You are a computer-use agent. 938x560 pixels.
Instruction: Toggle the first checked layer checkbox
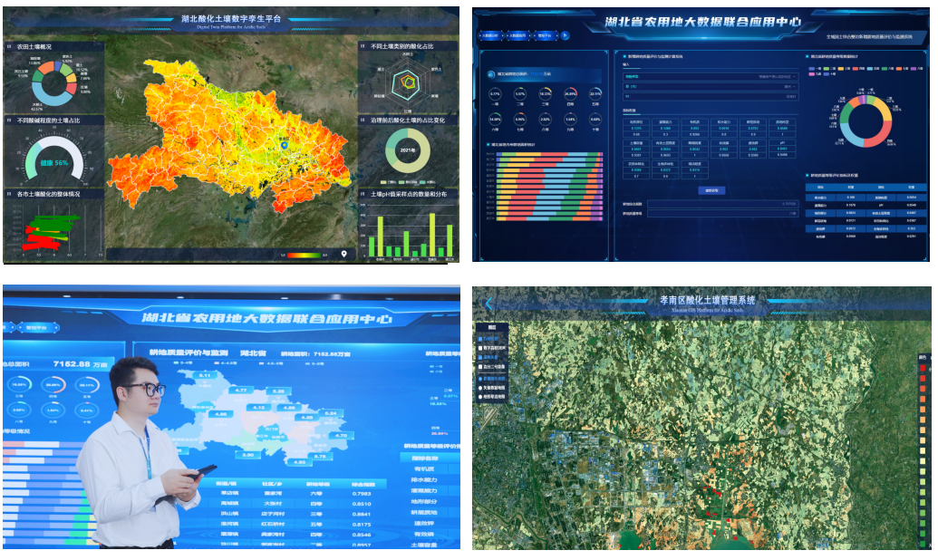tap(481, 338)
